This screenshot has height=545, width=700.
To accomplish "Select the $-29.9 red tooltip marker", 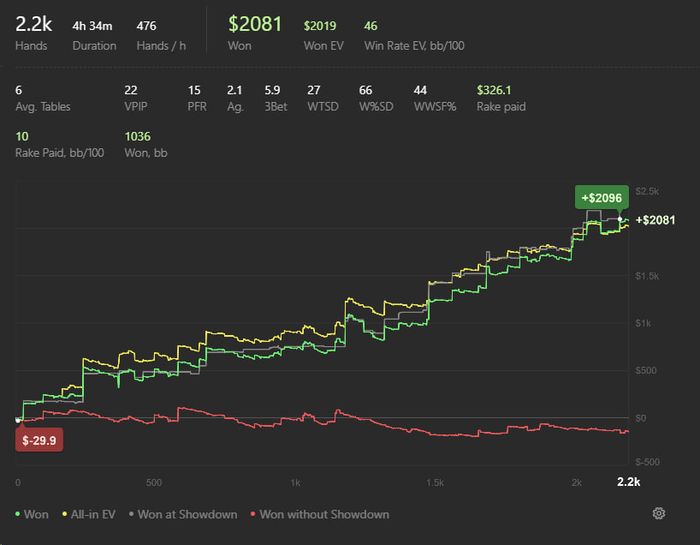I will pos(39,440).
